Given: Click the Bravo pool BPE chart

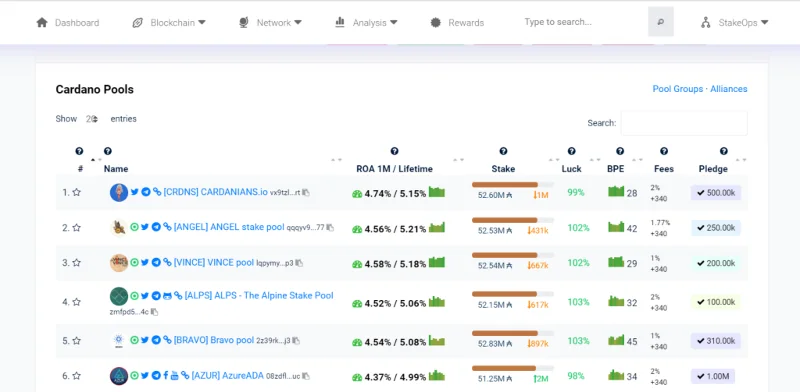Looking at the screenshot, I should [616, 340].
